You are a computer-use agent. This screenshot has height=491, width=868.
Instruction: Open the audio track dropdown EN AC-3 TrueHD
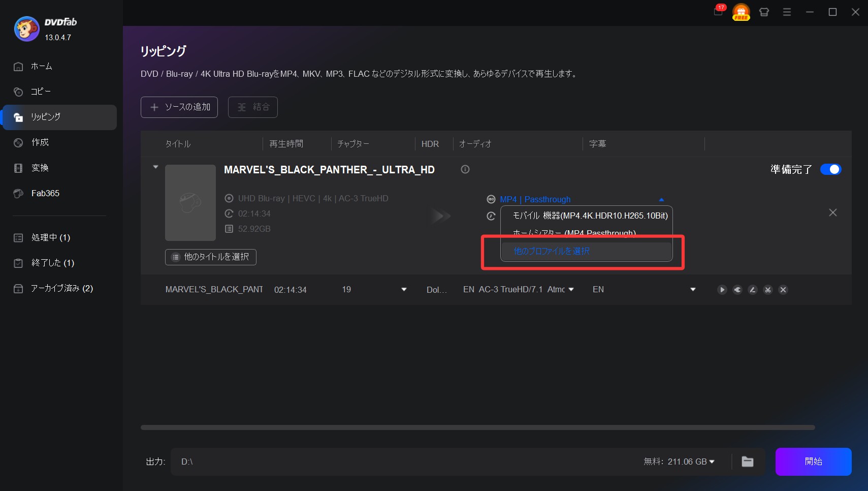tap(571, 290)
